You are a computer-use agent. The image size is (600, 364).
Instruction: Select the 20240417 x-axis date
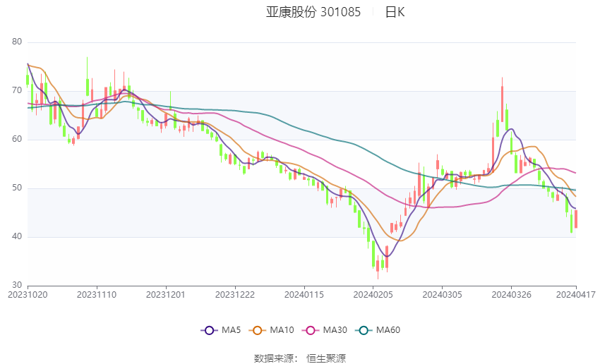pyautogui.click(x=575, y=294)
